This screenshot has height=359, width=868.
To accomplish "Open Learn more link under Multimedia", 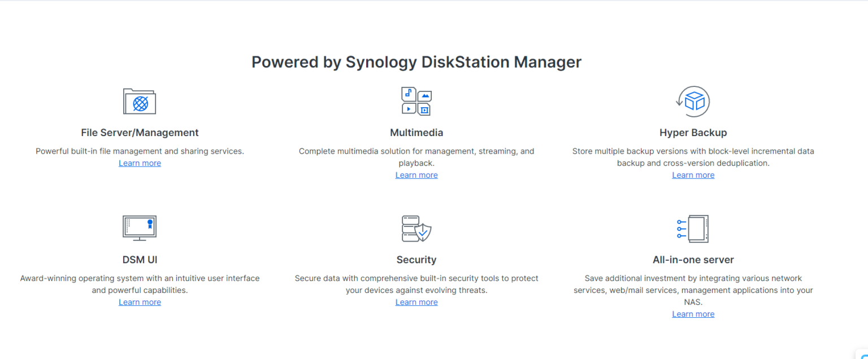I will (x=416, y=175).
